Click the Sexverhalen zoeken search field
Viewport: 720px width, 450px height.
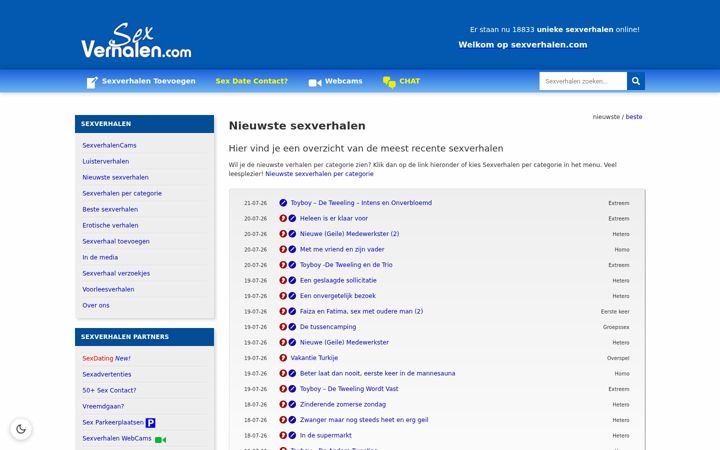(583, 81)
